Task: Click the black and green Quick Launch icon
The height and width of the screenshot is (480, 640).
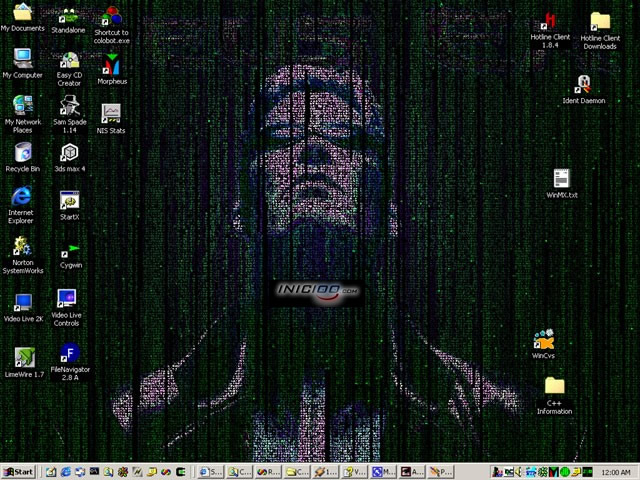Action: click(x=181, y=472)
